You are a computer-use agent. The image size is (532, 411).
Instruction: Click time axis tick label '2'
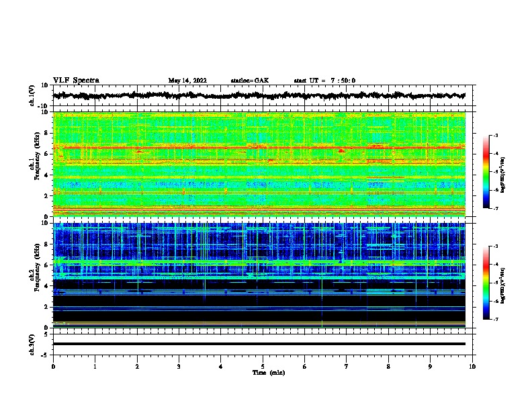137,367
